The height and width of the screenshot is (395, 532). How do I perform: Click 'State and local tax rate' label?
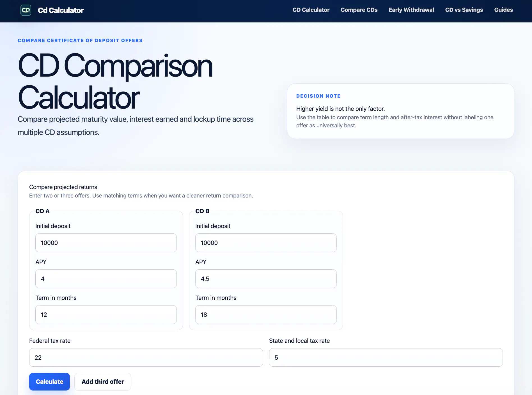point(299,341)
